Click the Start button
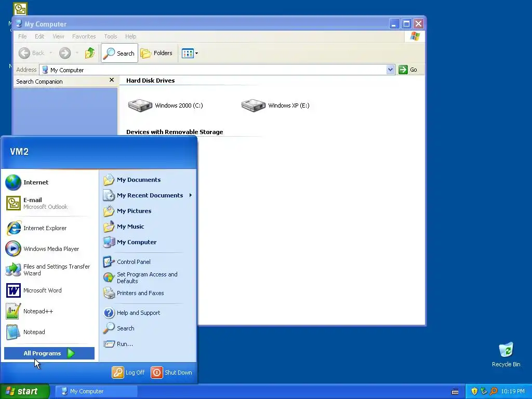This screenshot has height=399, width=532. pyautogui.click(x=24, y=391)
